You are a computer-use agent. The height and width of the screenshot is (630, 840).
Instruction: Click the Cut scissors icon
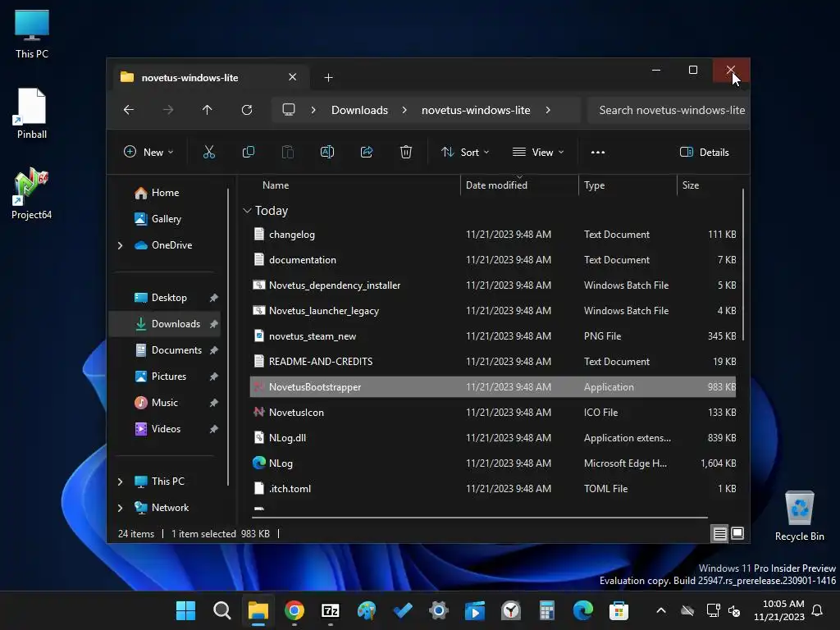tap(209, 152)
